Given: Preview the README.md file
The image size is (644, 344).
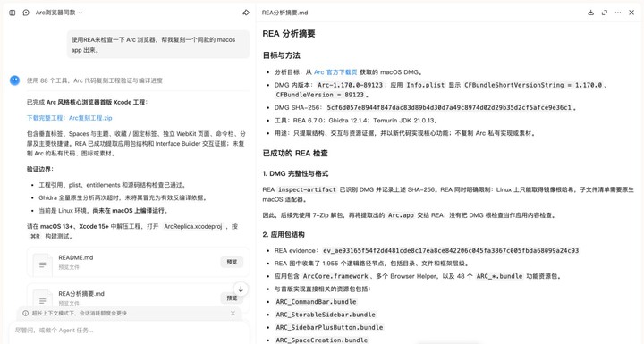Looking at the screenshot, I should (232, 262).
